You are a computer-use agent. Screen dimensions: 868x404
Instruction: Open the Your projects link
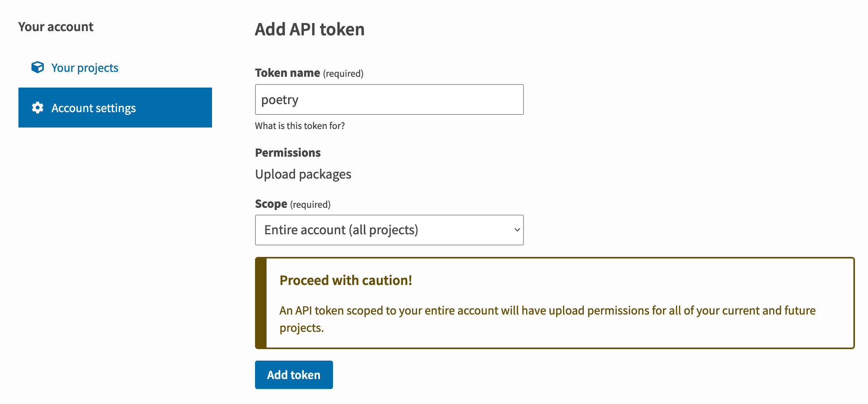click(84, 68)
